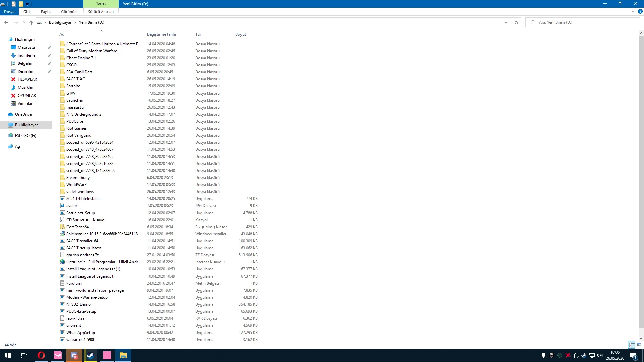Sort files by Boyut column header
Viewport: 644px width, 362px height.
tap(240, 34)
